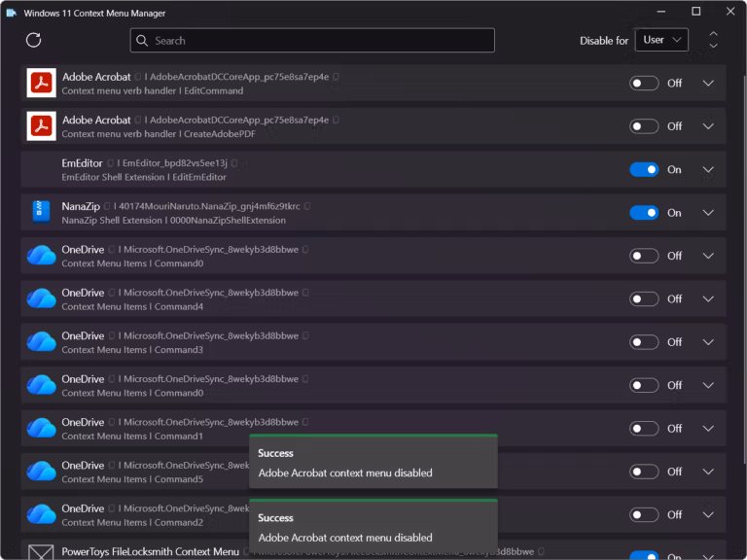Enable Adobe Acrobat CreateAdobePDF toggle
747x560 pixels.
pyautogui.click(x=644, y=126)
